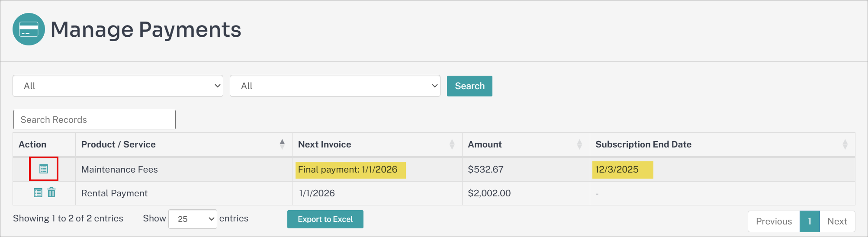Go to Previous page
Image resolution: width=868 pixels, height=237 pixels.
click(x=774, y=221)
